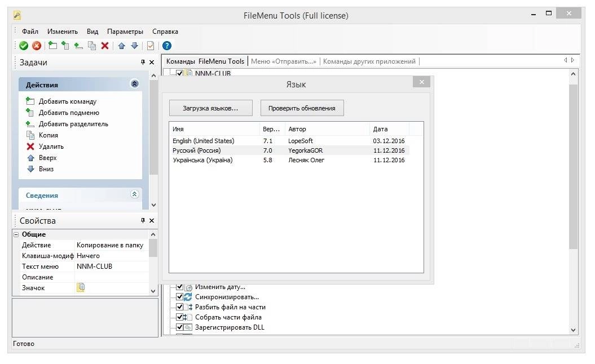The image size is (595, 364).
Task: Pin the Задачи panel
Action: click(143, 62)
